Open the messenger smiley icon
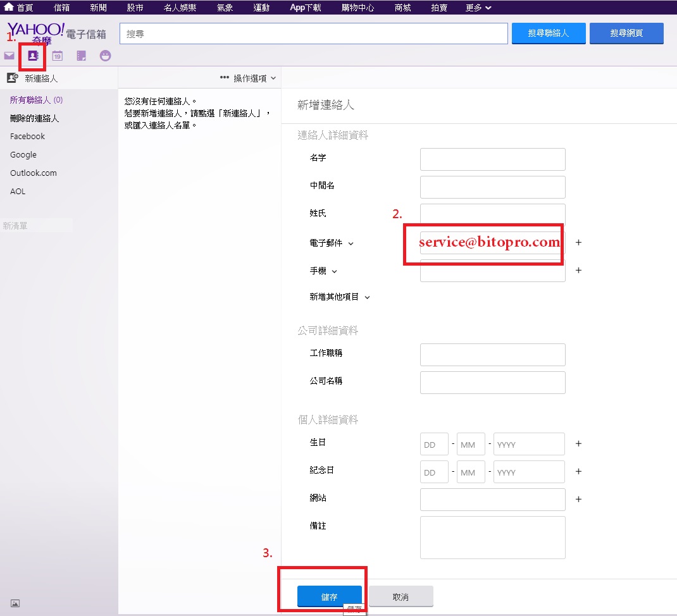This screenshot has height=616, width=677. click(x=106, y=56)
